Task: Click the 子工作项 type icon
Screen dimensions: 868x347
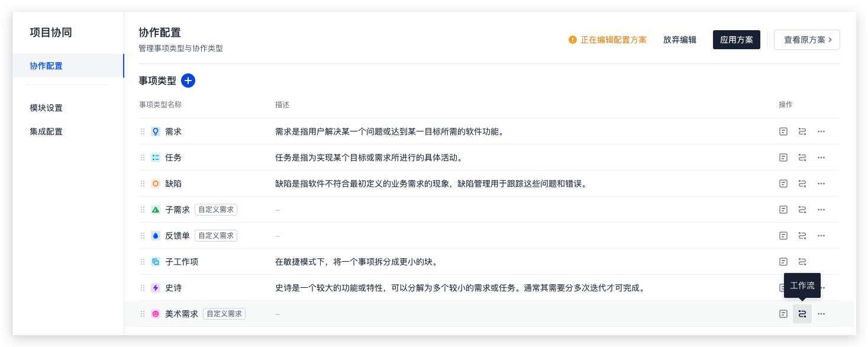Action: click(x=156, y=262)
